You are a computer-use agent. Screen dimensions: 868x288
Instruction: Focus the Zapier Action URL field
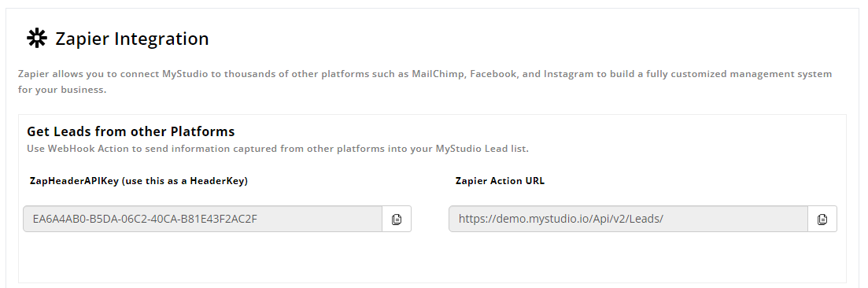click(x=628, y=220)
